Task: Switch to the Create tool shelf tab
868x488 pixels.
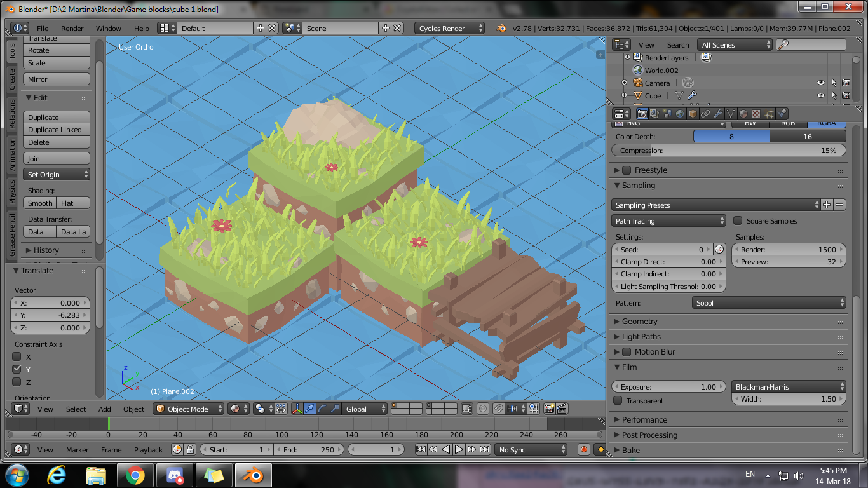Action: (11, 79)
